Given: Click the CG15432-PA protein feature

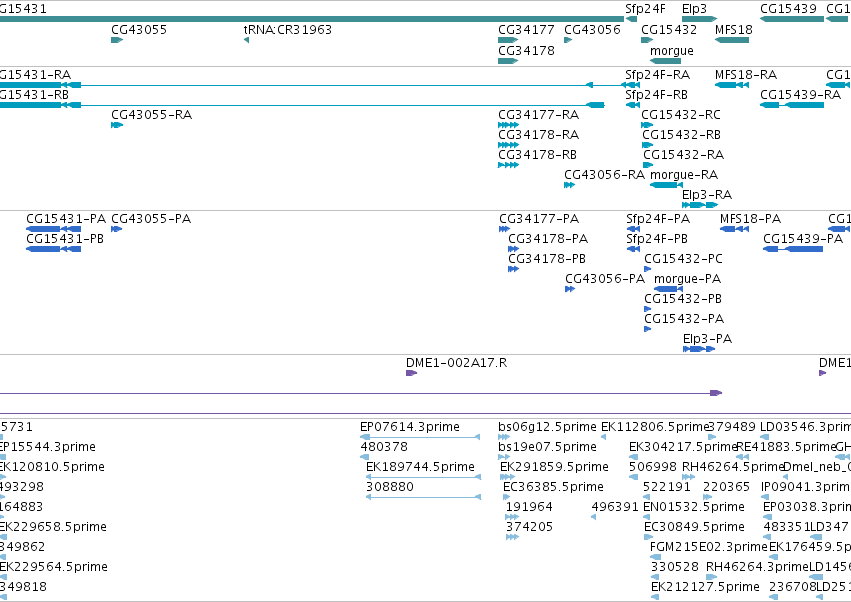Looking at the screenshot, I should tap(647, 329).
